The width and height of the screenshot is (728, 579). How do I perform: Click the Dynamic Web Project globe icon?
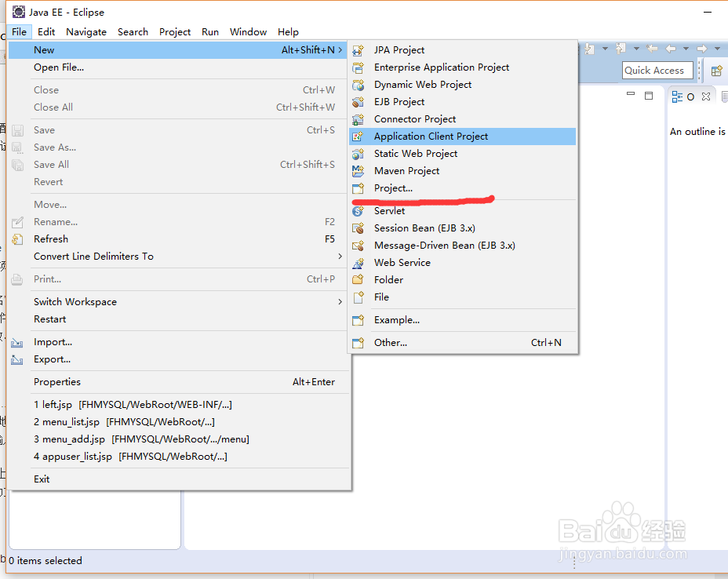point(358,85)
